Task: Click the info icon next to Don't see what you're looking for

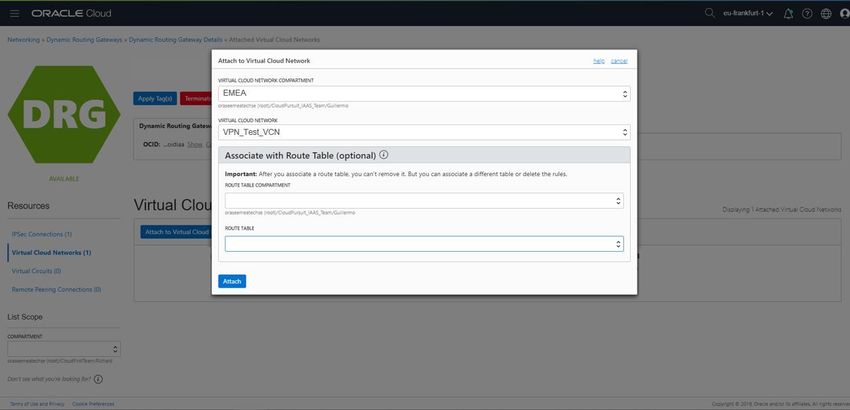Action: 99,379
